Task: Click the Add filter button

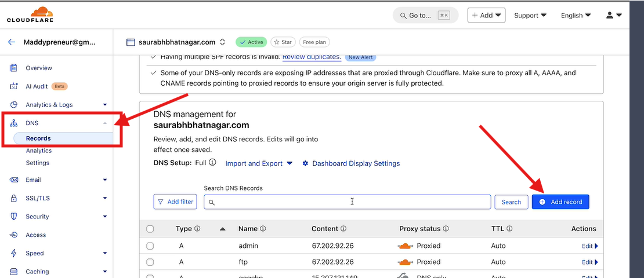Action: (x=175, y=202)
